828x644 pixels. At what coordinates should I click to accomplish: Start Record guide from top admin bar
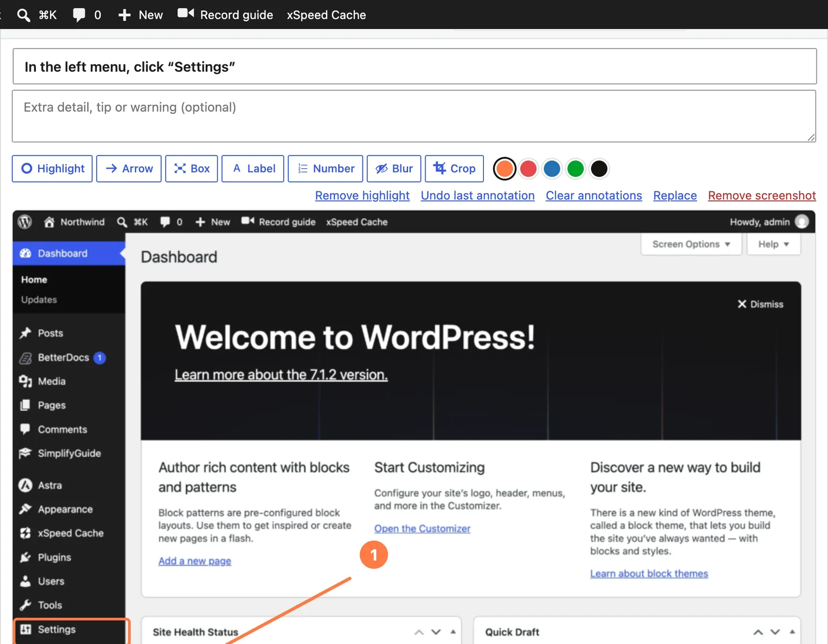click(x=225, y=15)
